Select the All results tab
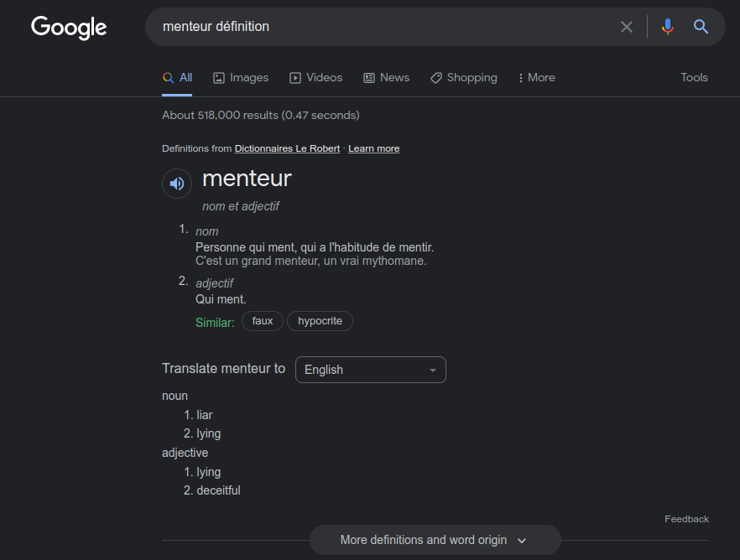This screenshot has height=560, width=740. [177, 78]
